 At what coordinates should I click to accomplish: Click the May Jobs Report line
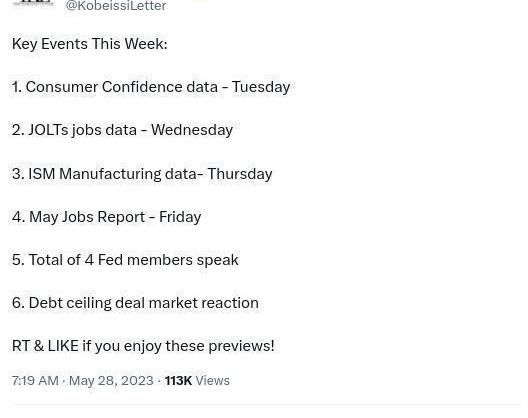(106, 217)
